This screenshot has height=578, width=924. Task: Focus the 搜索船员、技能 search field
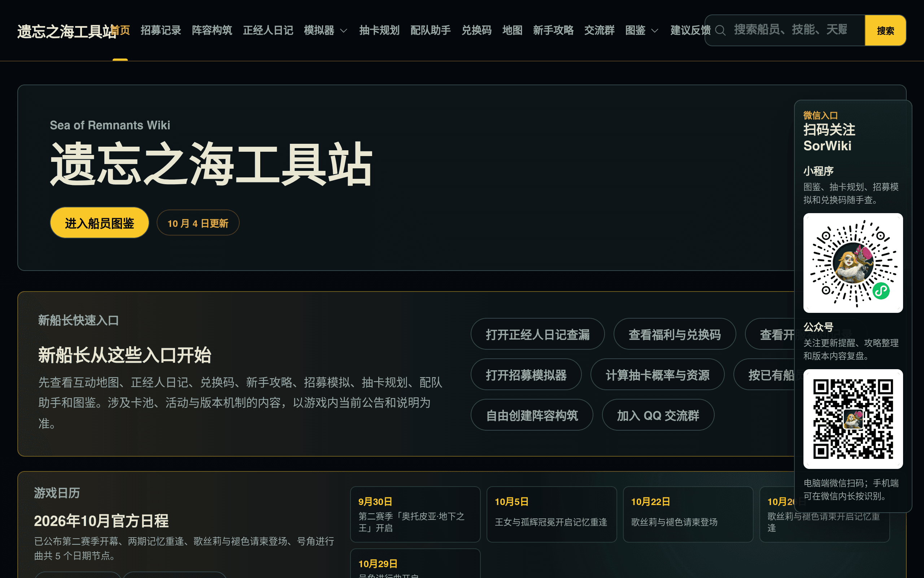click(785, 30)
